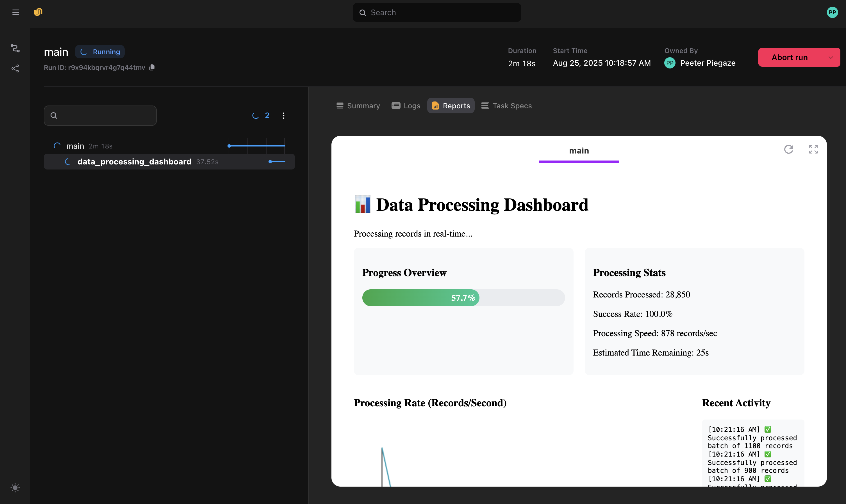Click the task search field in left panel
This screenshot has width=846, height=504.
coord(100,115)
